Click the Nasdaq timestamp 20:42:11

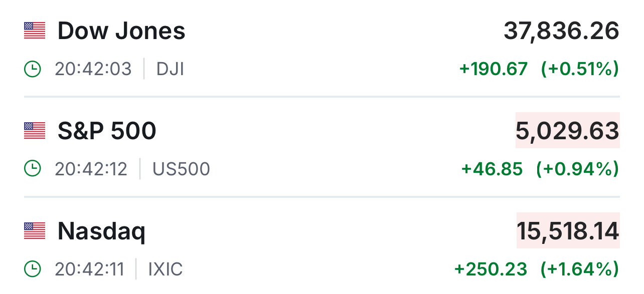point(89,269)
